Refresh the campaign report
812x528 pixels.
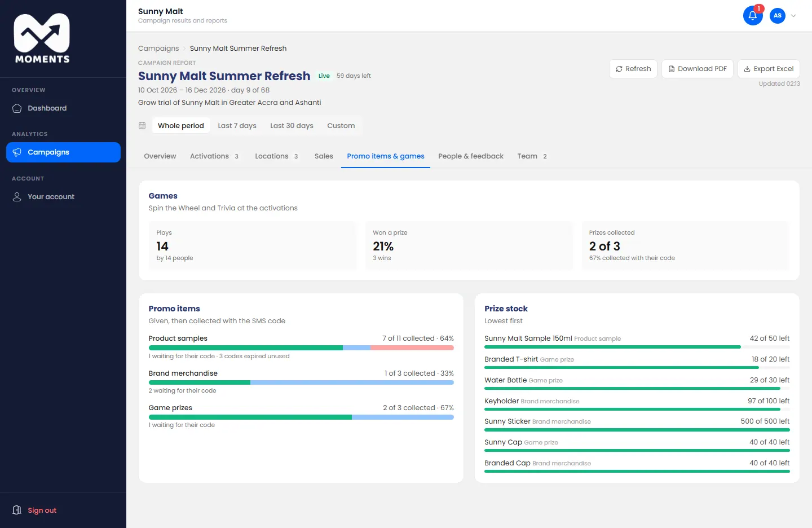[x=633, y=69]
